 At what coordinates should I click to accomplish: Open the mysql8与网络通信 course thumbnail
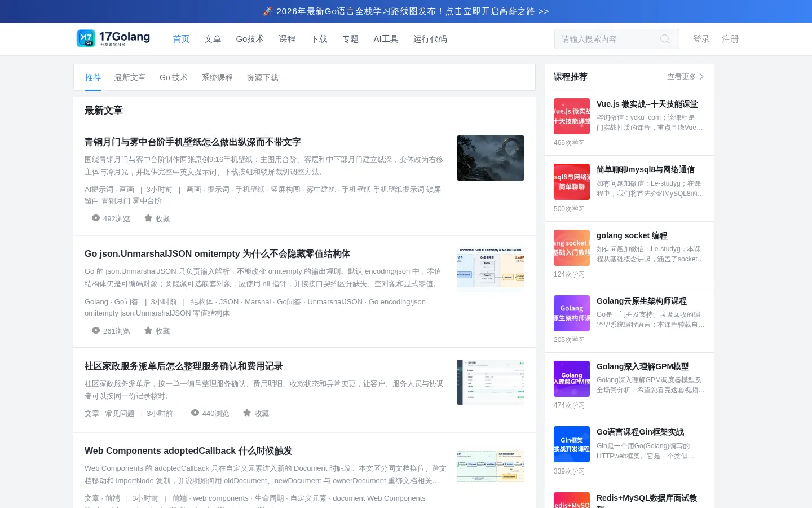572,182
